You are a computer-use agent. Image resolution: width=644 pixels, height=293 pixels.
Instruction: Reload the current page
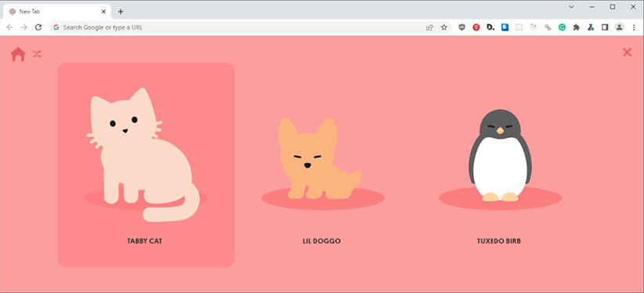coord(38,27)
